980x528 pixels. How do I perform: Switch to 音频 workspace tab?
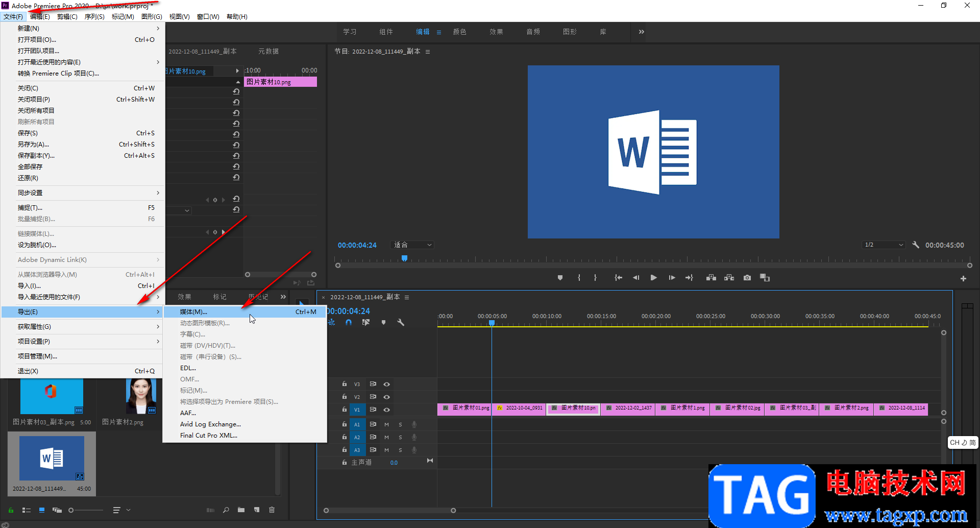coord(533,32)
